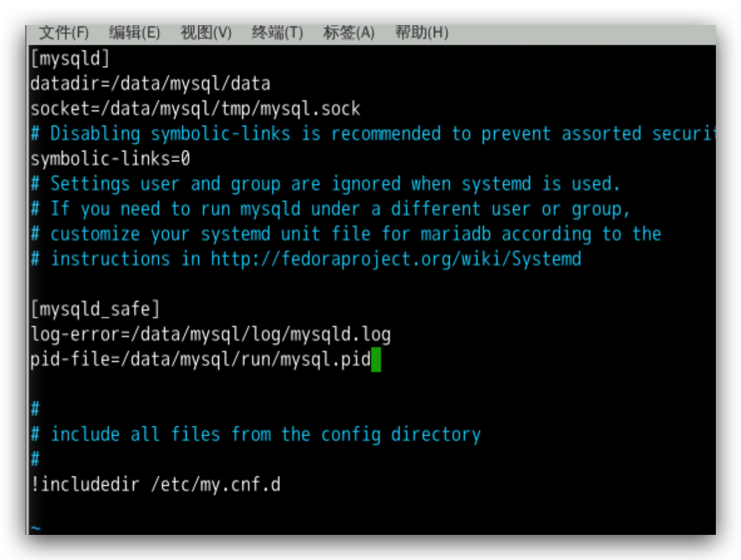Place cursor on the datadir line

click(x=150, y=83)
